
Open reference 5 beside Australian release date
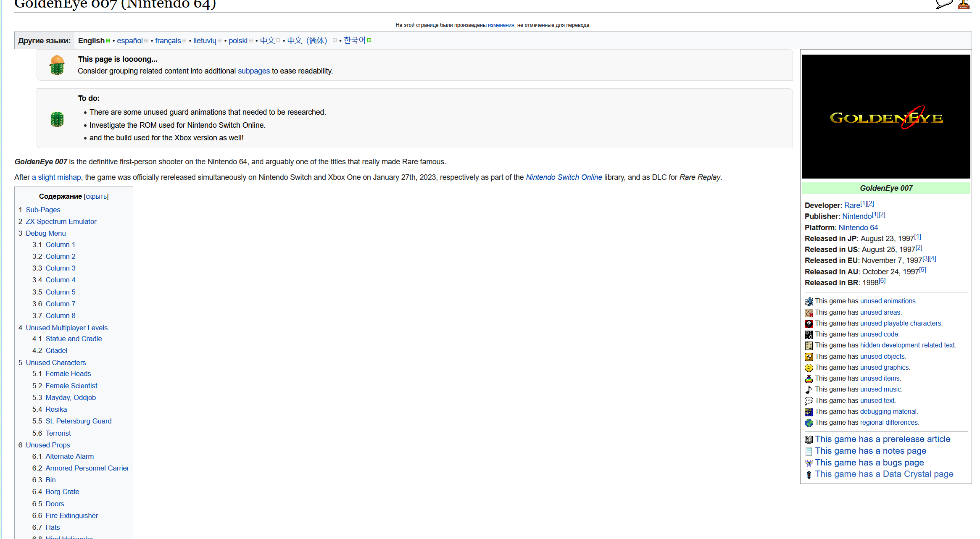(922, 270)
